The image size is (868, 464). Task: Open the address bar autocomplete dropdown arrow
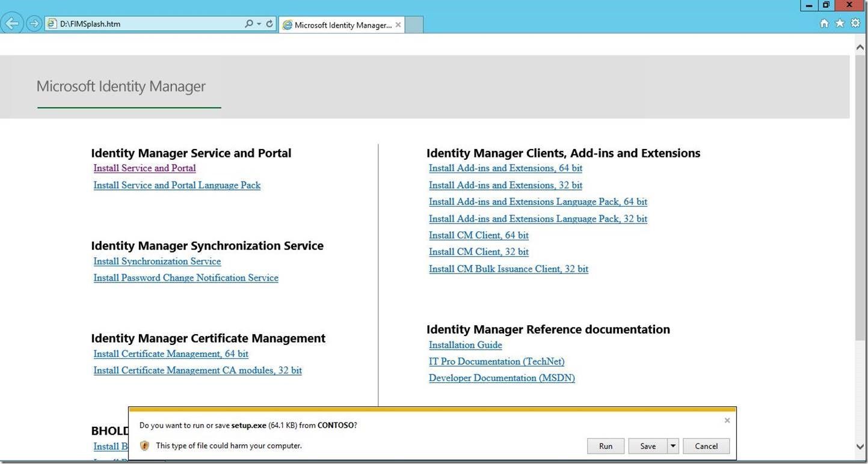click(259, 24)
